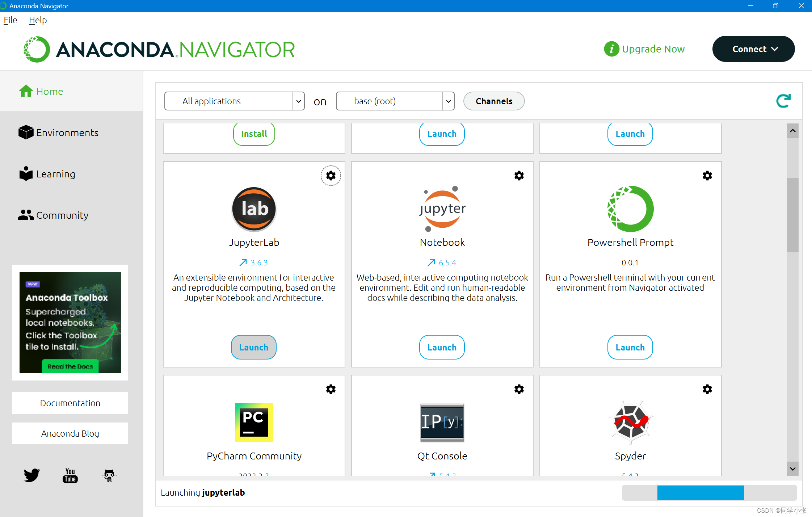Open JupyterLab settings gear

(x=331, y=176)
